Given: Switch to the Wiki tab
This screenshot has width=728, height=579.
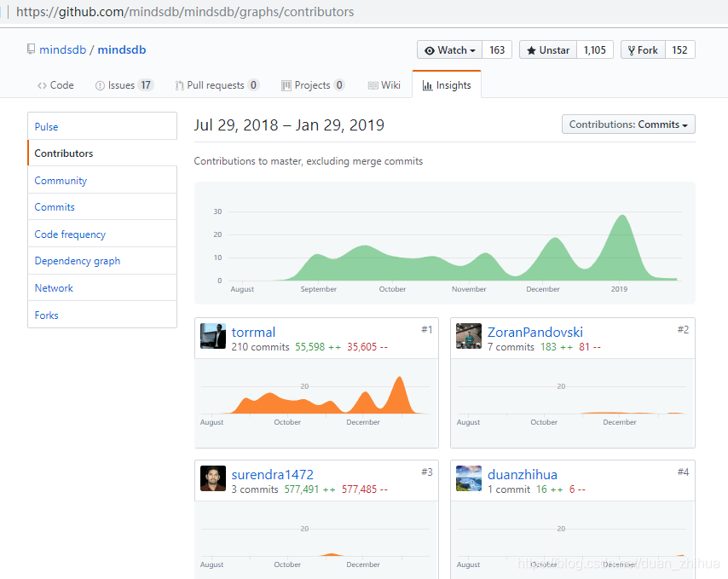Looking at the screenshot, I should [384, 85].
